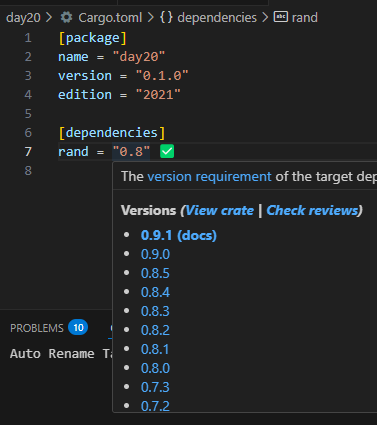Open the day20 breadcrumb folder

point(23,17)
